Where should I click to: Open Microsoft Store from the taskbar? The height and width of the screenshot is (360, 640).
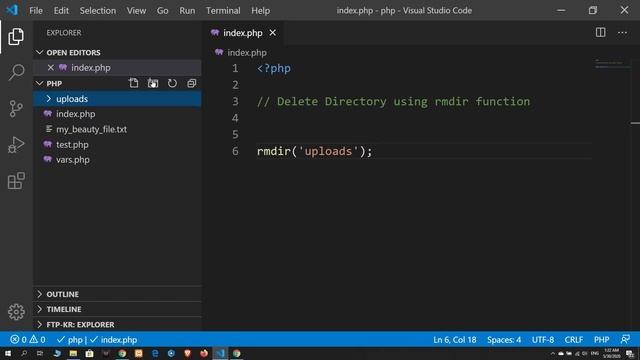(x=89, y=353)
